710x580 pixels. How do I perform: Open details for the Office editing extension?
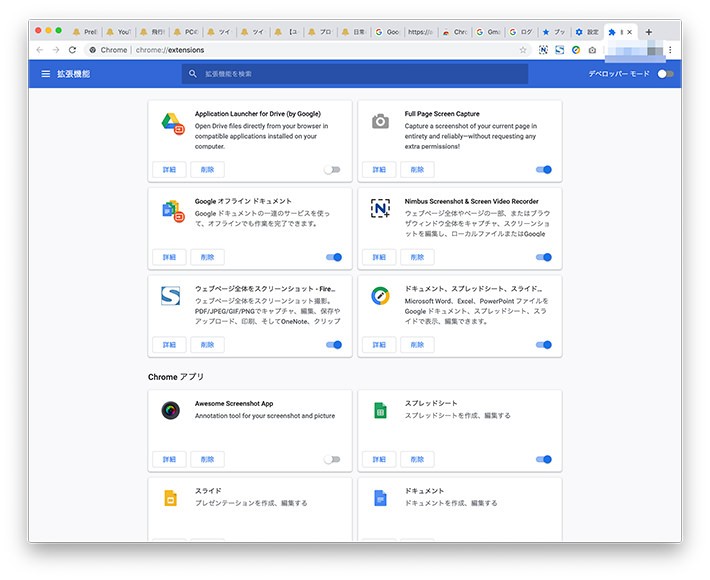[x=379, y=345]
